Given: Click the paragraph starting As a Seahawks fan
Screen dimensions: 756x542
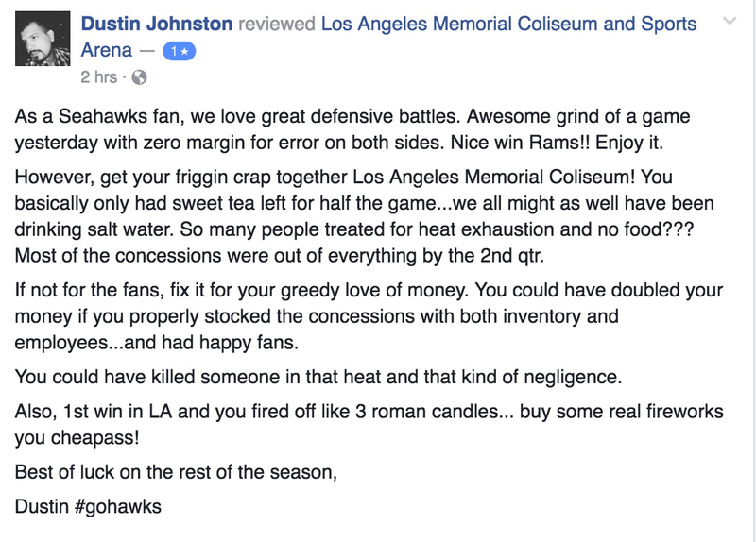Looking at the screenshot, I should pyautogui.click(x=352, y=129).
